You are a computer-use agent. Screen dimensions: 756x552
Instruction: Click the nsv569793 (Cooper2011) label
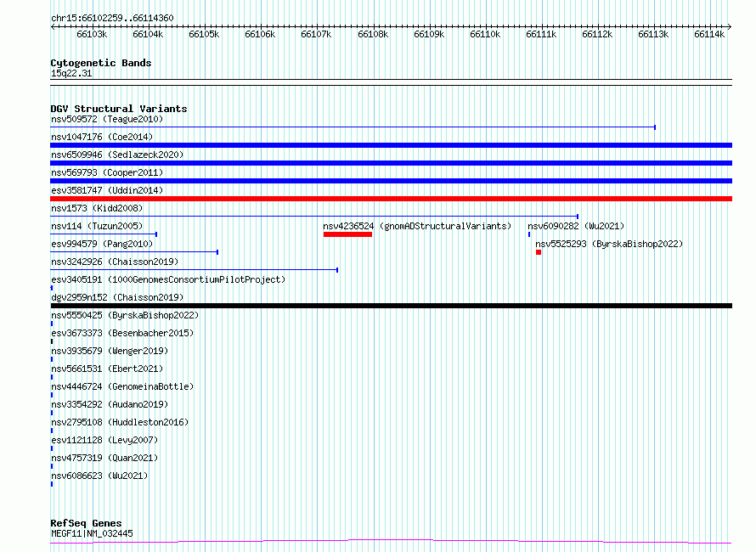[x=107, y=172]
